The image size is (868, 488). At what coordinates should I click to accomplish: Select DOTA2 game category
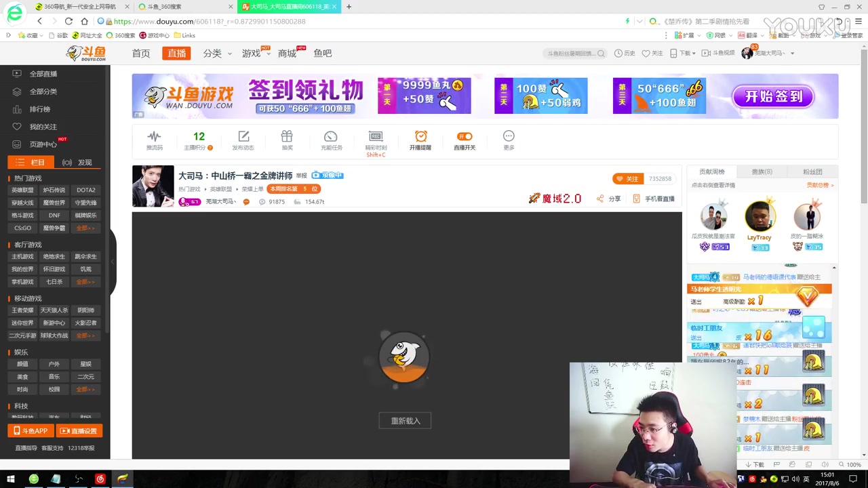85,190
